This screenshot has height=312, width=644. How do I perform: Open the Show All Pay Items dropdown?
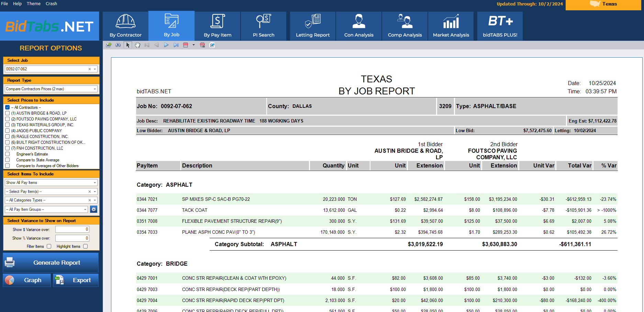51,183
